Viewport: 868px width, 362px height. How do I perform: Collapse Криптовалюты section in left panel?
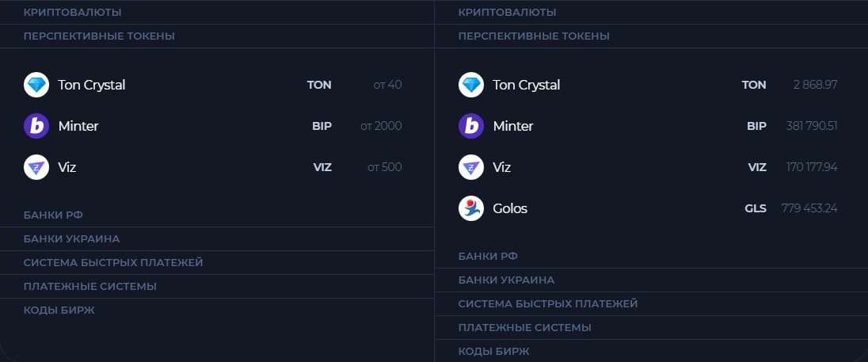73,13
